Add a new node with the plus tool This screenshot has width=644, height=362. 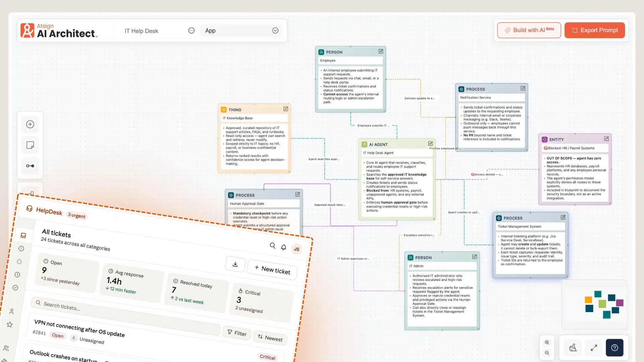(x=30, y=124)
